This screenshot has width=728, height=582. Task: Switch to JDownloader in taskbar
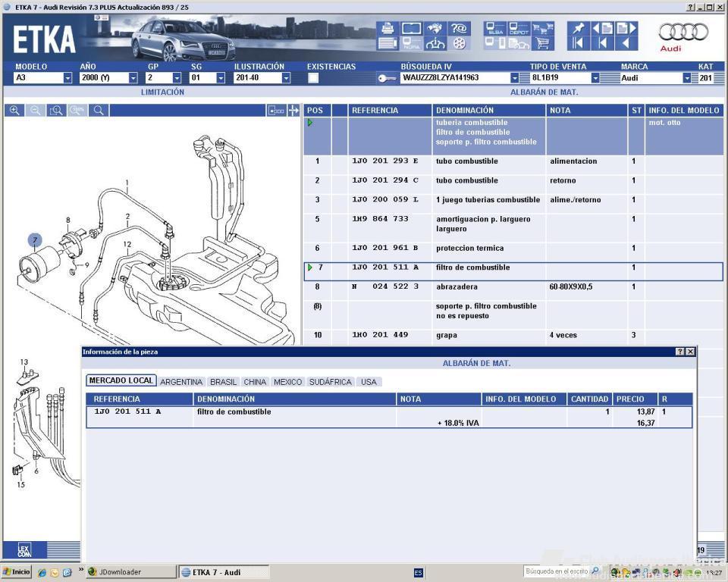[132, 572]
